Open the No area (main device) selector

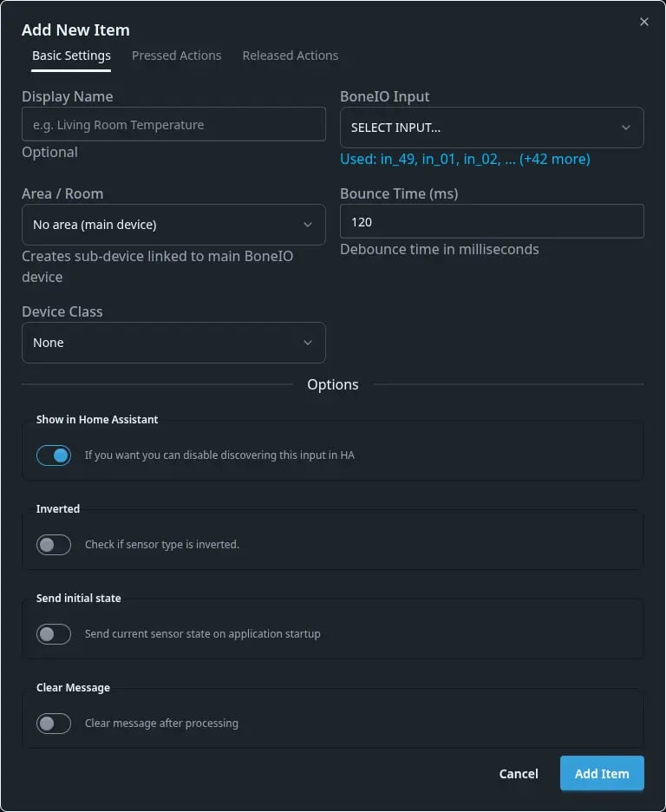[173, 224]
